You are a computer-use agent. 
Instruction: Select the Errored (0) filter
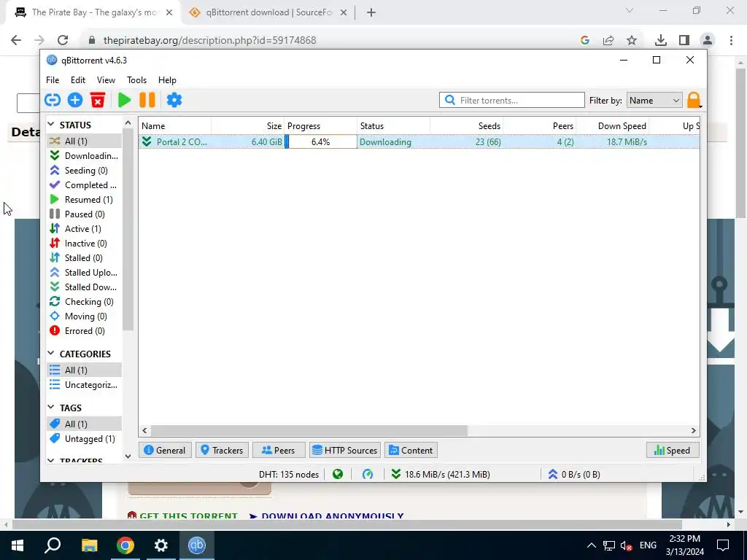click(84, 331)
